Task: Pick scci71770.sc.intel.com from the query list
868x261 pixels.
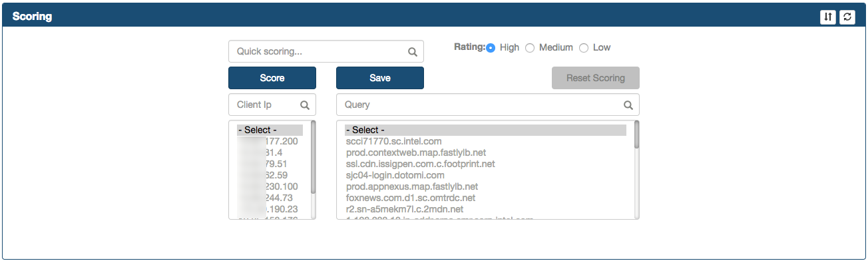Action: (x=394, y=141)
